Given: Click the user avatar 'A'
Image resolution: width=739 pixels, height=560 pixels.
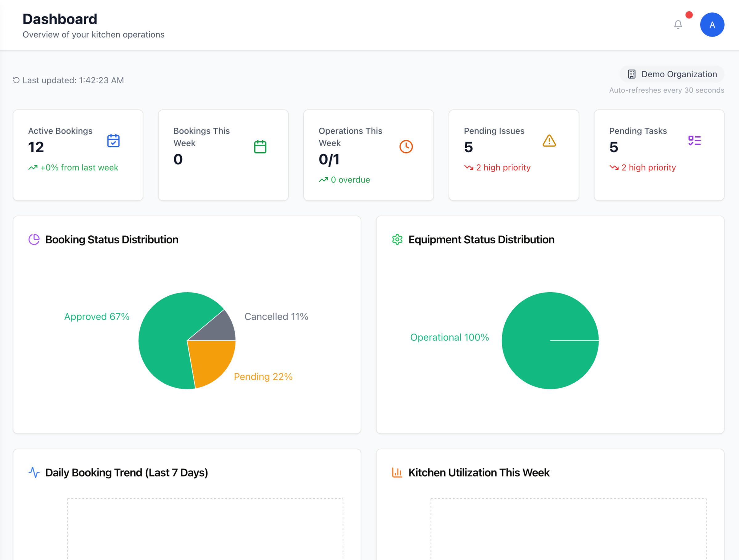Looking at the screenshot, I should 712,25.
